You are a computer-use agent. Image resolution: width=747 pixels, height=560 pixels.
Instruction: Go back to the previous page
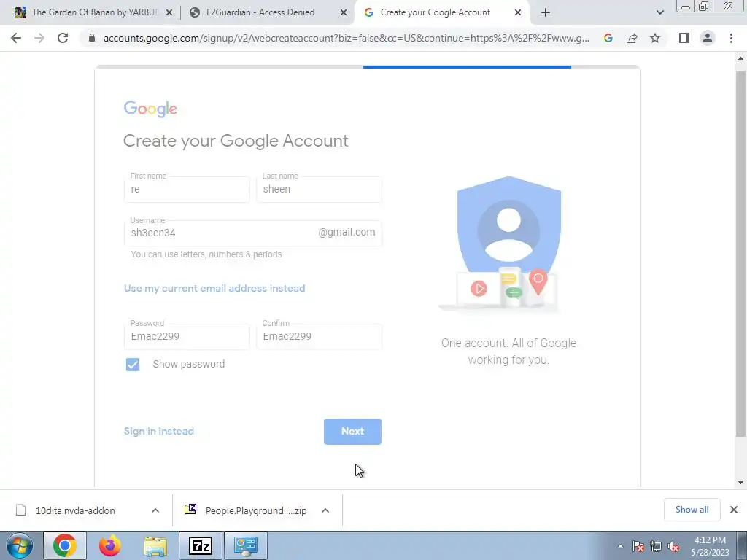click(16, 38)
